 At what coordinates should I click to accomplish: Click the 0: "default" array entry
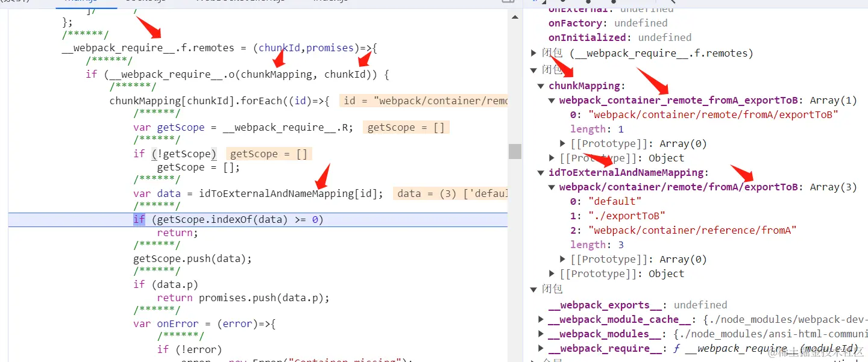606,201
